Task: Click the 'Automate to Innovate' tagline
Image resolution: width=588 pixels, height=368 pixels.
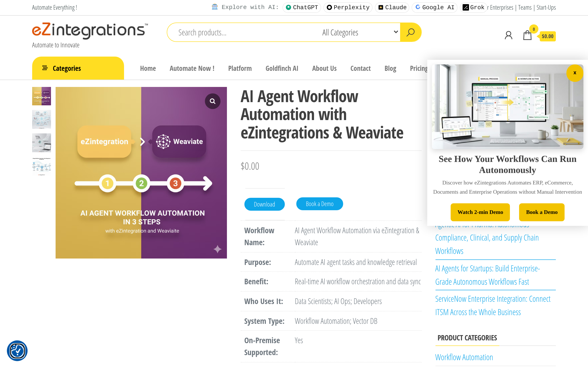Action: tap(56, 45)
